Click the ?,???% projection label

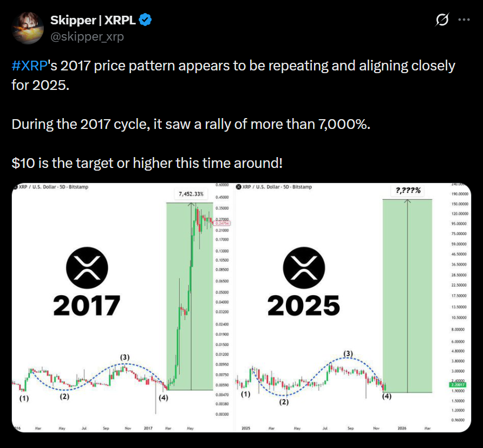click(407, 191)
